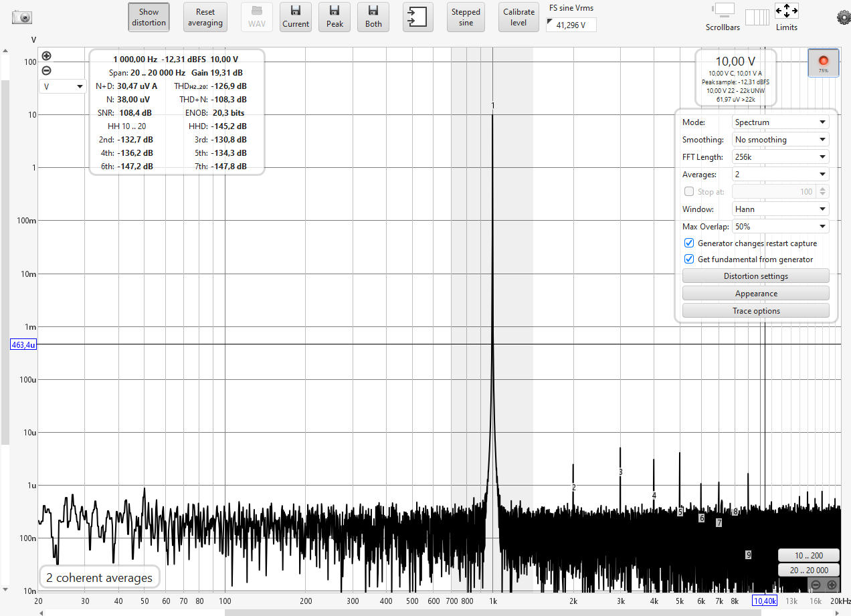Open the Y-axis unit V dropdown

tap(63, 86)
